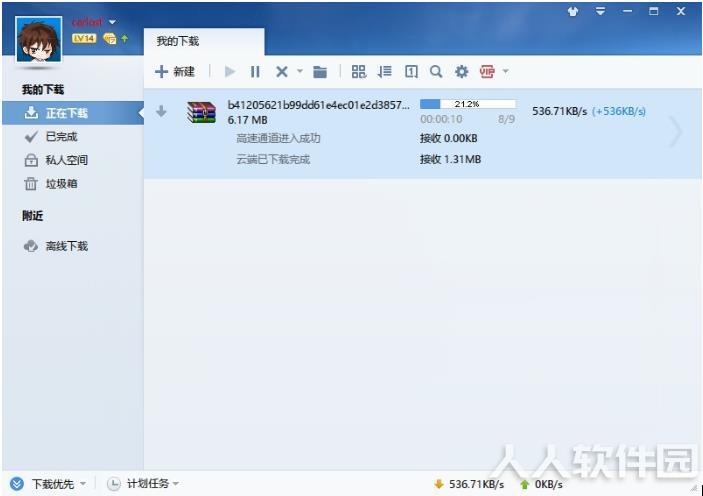Click the blue 下载优先 circle icon

coord(17,484)
